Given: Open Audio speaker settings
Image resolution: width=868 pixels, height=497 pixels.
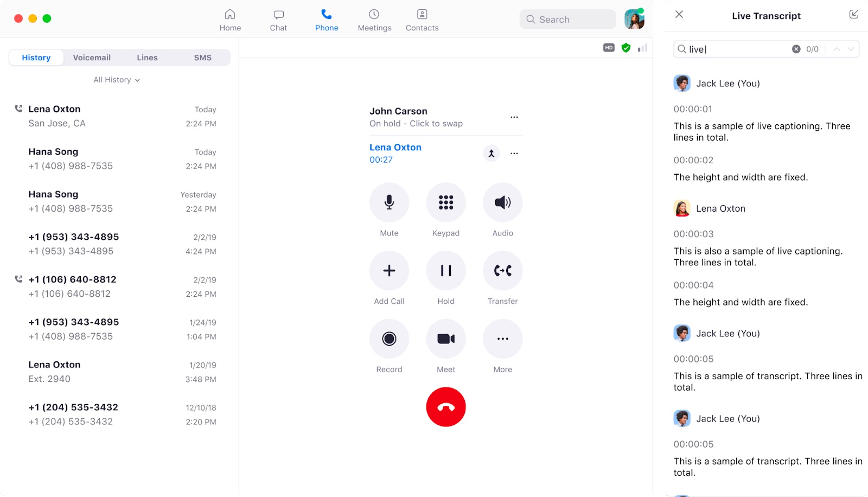Looking at the screenshot, I should pyautogui.click(x=503, y=202).
